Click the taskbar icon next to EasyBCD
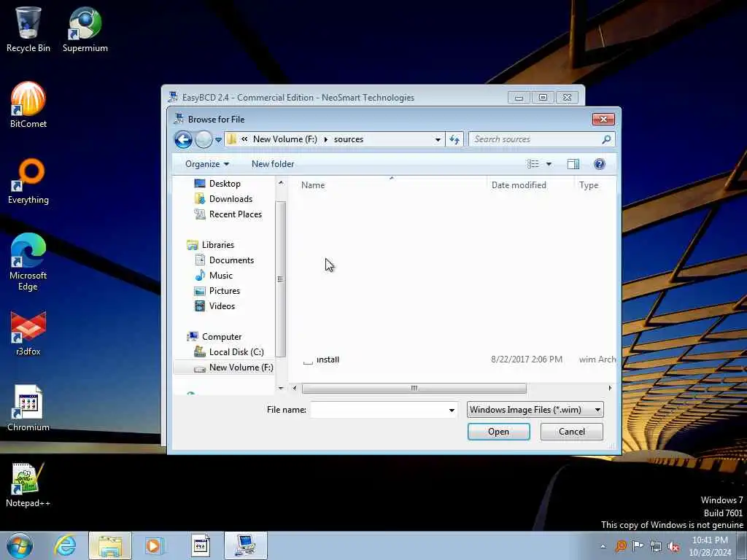The width and height of the screenshot is (747, 560). pos(201,545)
